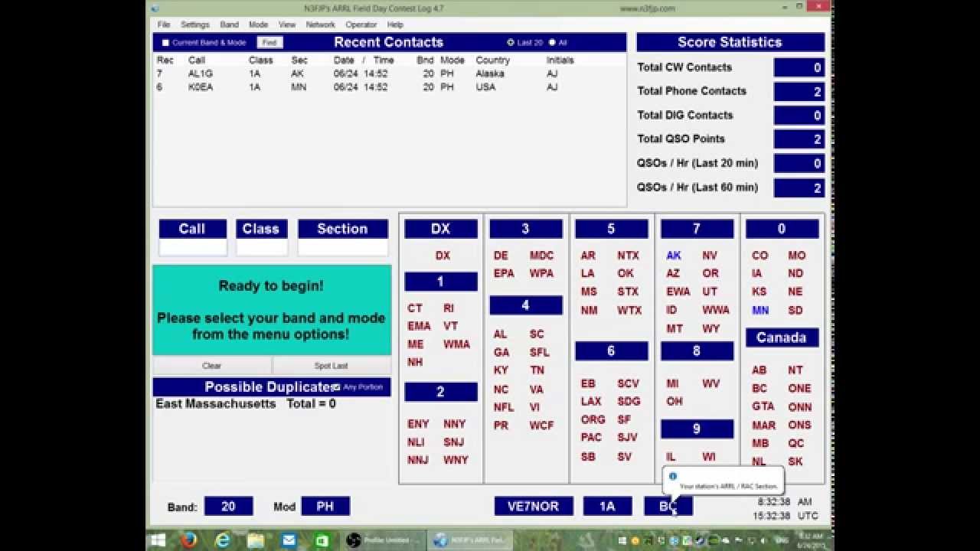The height and width of the screenshot is (551, 980).
Task: Open the Settings menu
Action: [195, 24]
